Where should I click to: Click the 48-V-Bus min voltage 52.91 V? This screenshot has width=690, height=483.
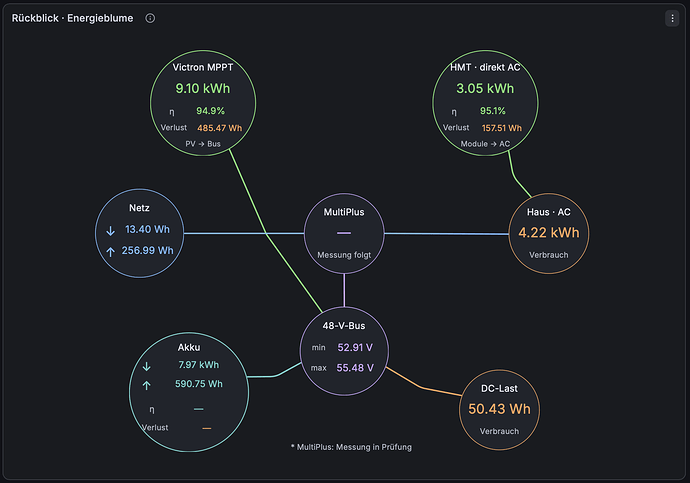point(355,348)
